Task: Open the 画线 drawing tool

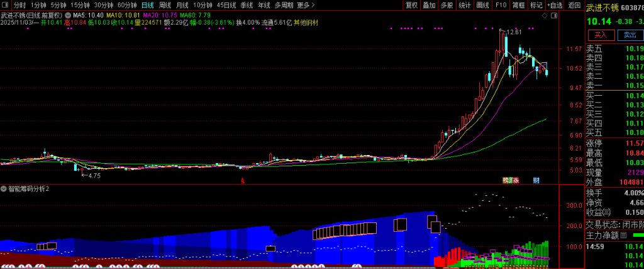Action: coord(482,5)
